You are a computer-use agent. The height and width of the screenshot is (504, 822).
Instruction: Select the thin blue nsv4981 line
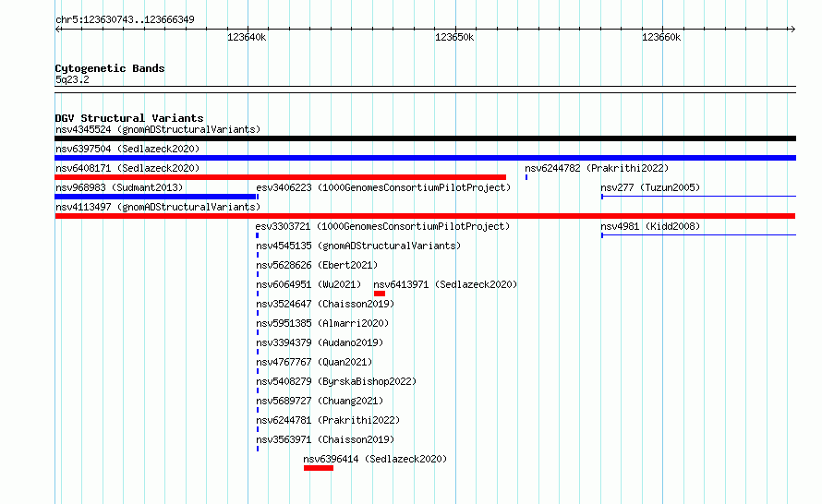[699, 235]
